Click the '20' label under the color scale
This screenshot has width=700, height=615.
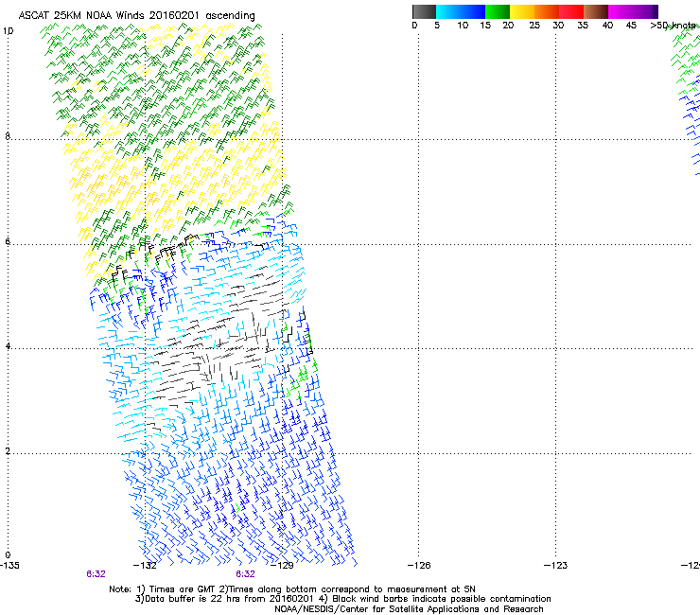click(x=508, y=26)
